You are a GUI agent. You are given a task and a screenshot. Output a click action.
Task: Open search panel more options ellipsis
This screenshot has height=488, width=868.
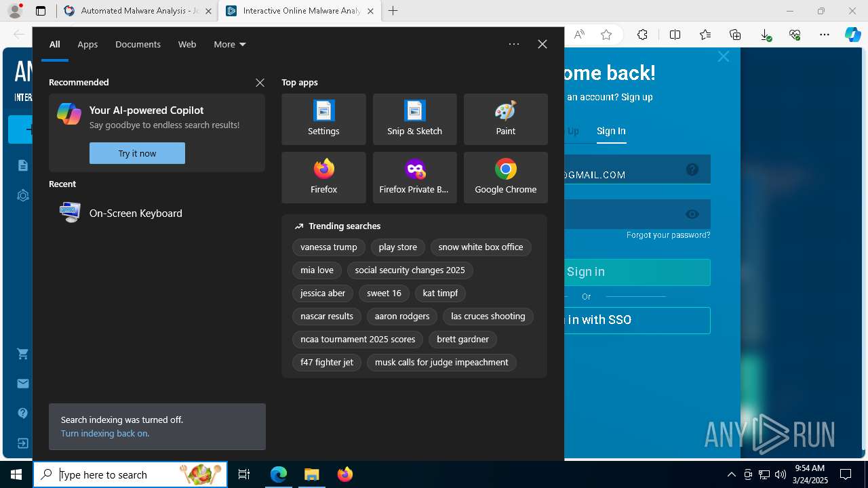point(514,44)
